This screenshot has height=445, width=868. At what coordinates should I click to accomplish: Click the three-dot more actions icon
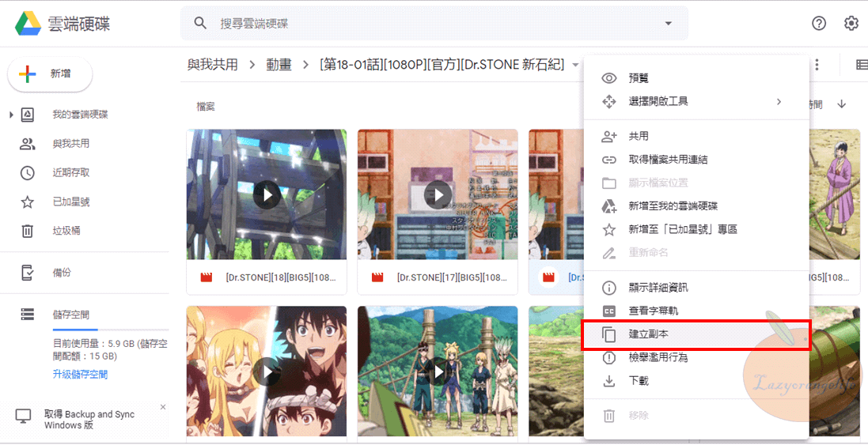[817, 65]
